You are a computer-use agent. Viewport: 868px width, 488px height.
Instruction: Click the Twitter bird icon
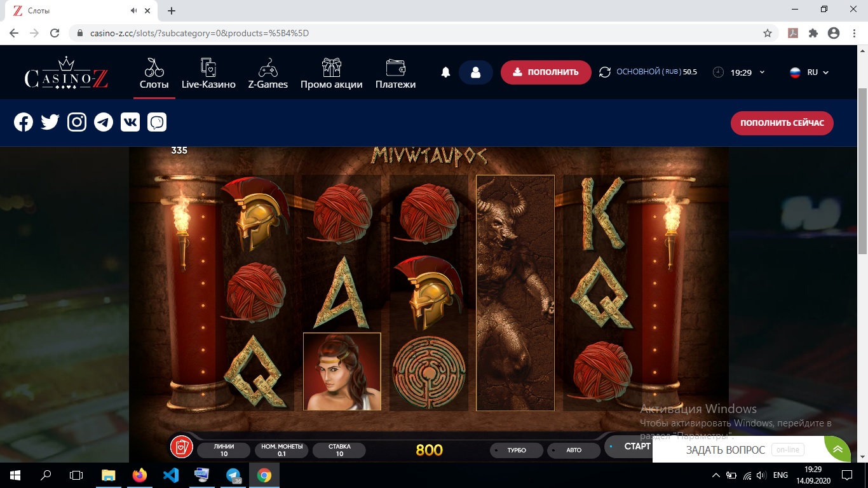click(50, 123)
